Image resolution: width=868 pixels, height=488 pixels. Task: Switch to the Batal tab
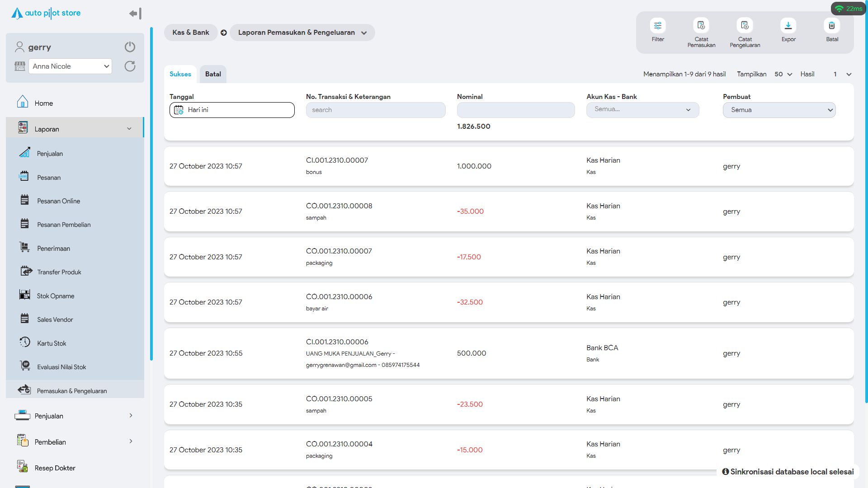[213, 74]
